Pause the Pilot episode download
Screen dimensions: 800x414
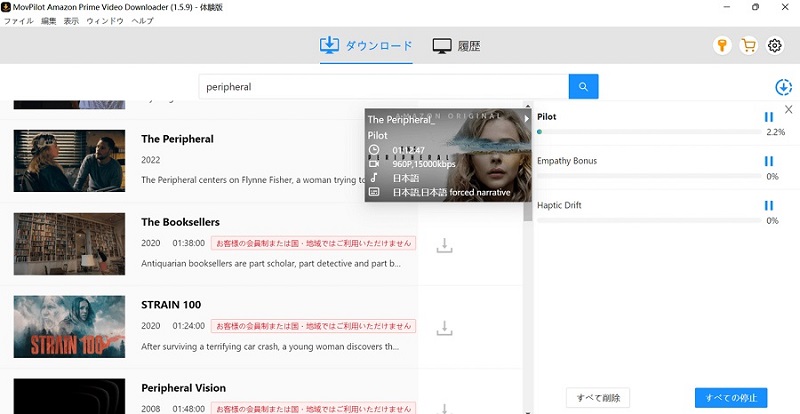click(x=769, y=117)
